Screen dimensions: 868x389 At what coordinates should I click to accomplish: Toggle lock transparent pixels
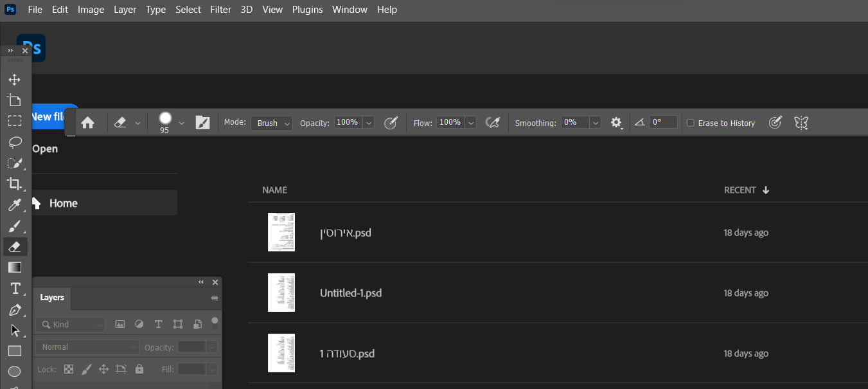pyautogui.click(x=69, y=369)
